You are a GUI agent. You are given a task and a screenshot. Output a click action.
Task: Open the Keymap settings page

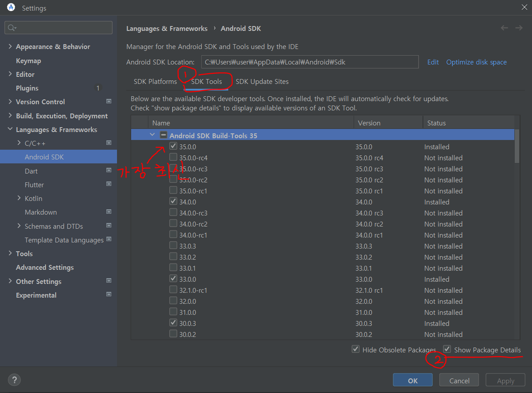click(28, 60)
